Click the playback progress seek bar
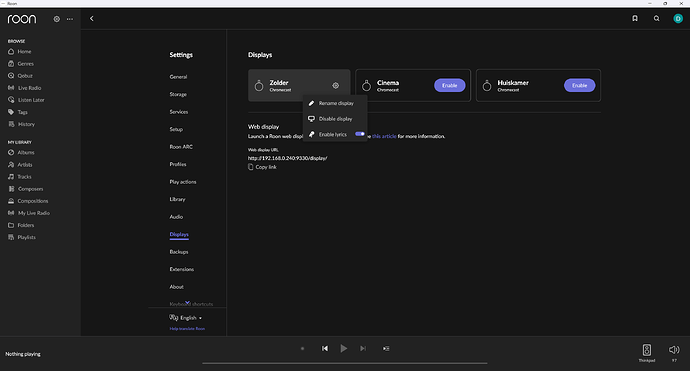The height and width of the screenshot is (371, 690). (345, 363)
